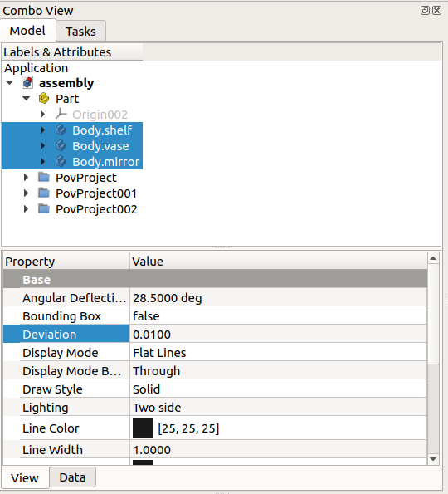Float the Combo View panel
Viewport: 448px width, 494px height.
click(x=425, y=11)
